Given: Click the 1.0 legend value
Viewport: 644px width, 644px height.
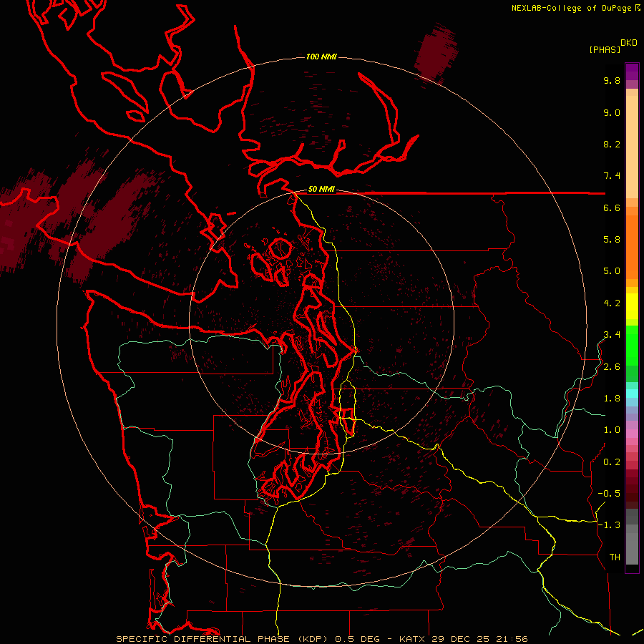Looking at the screenshot, I should click(612, 430).
